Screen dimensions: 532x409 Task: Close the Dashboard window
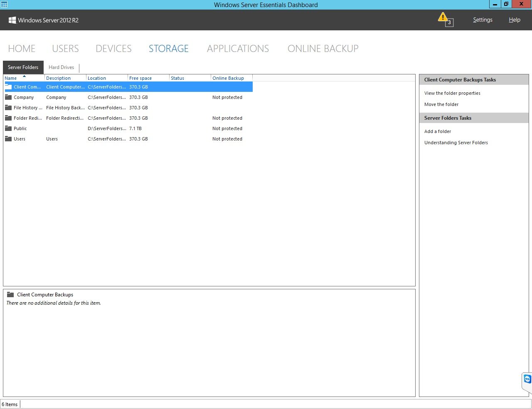click(x=521, y=4)
